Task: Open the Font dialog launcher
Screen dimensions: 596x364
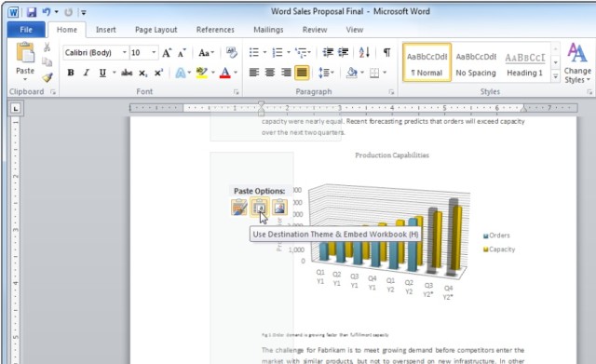Action: point(236,92)
